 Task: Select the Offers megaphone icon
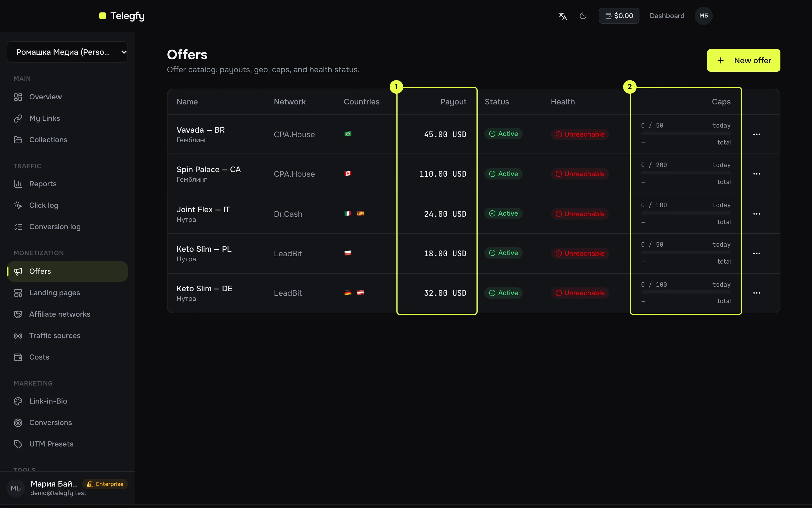18,271
